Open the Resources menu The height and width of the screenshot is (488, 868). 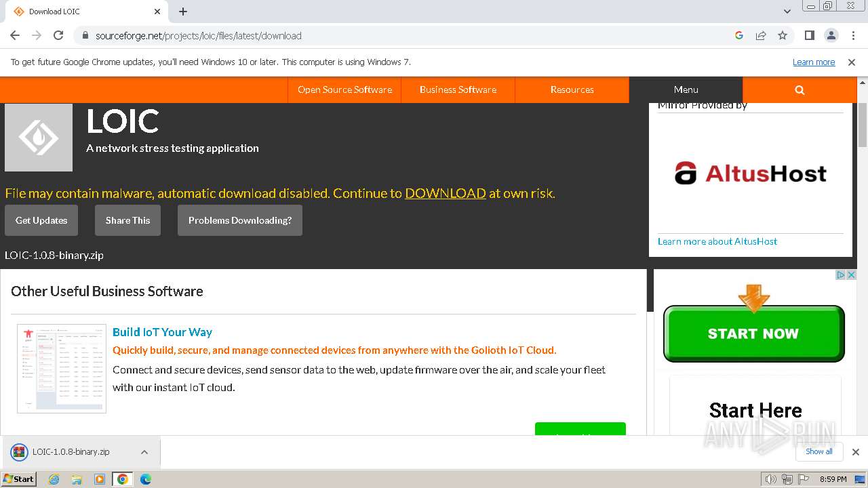[x=572, y=89]
